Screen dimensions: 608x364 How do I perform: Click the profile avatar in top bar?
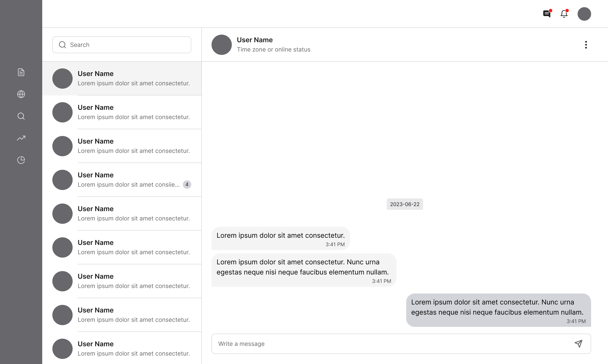pyautogui.click(x=584, y=14)
